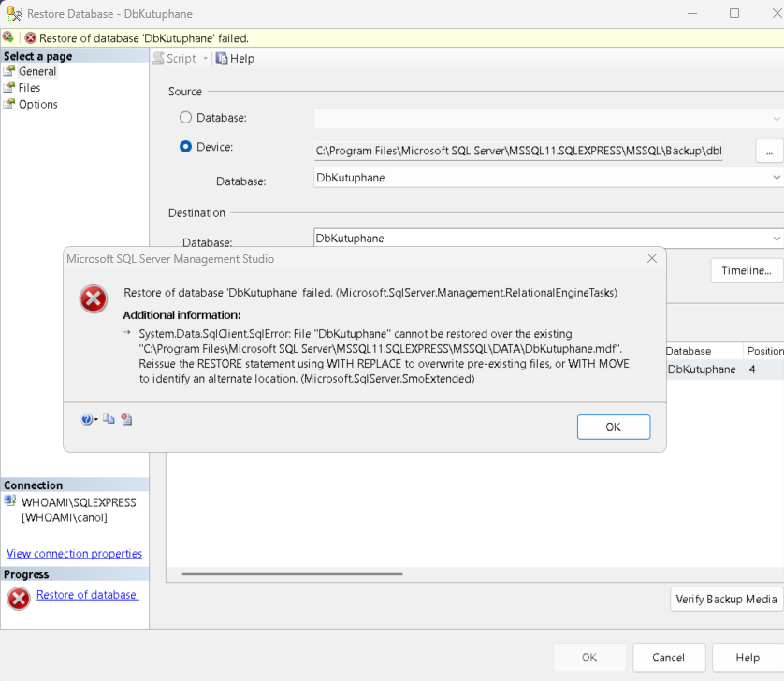
Task: Click Verify Backup Media button
Action: (x=726, y=599)
